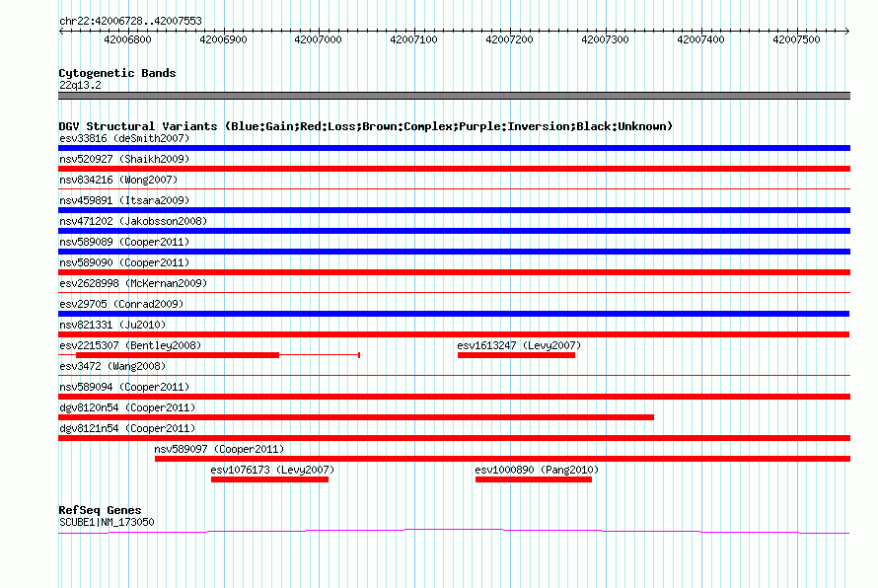
Task: Select the blue nsv589089 gain bar
Action: (x=454, y=252)
